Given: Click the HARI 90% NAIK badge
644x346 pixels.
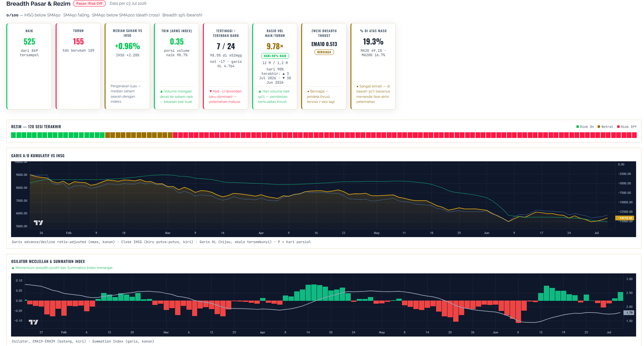Looking at the screenshot, I should pos(275,56).
